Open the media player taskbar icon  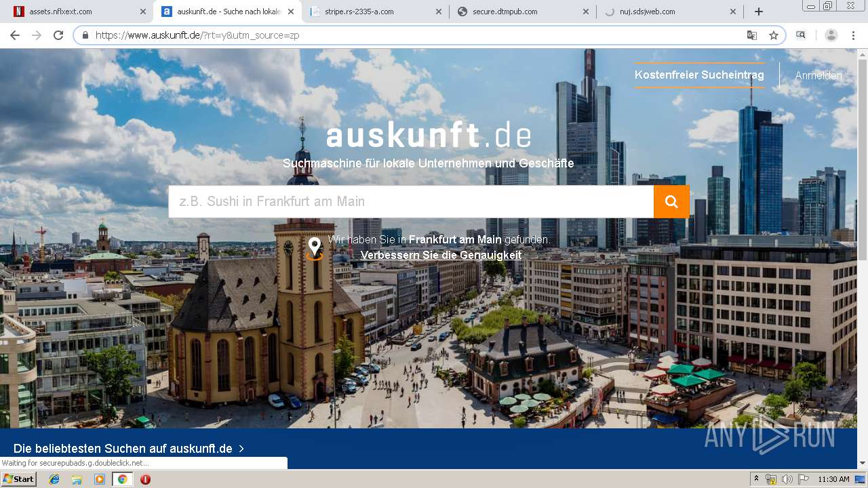click(100, 479)
